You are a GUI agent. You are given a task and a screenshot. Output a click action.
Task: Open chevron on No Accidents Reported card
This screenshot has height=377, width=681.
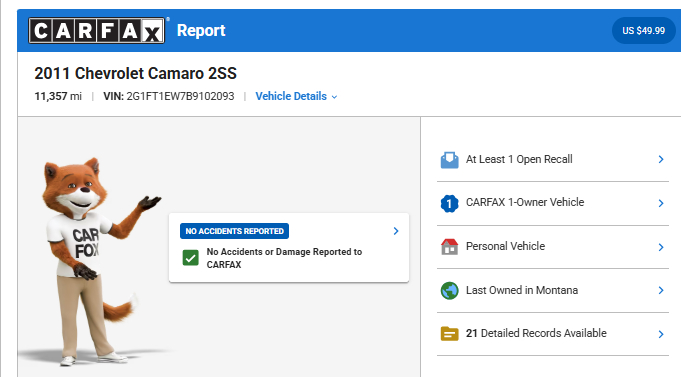click(396, 231)
